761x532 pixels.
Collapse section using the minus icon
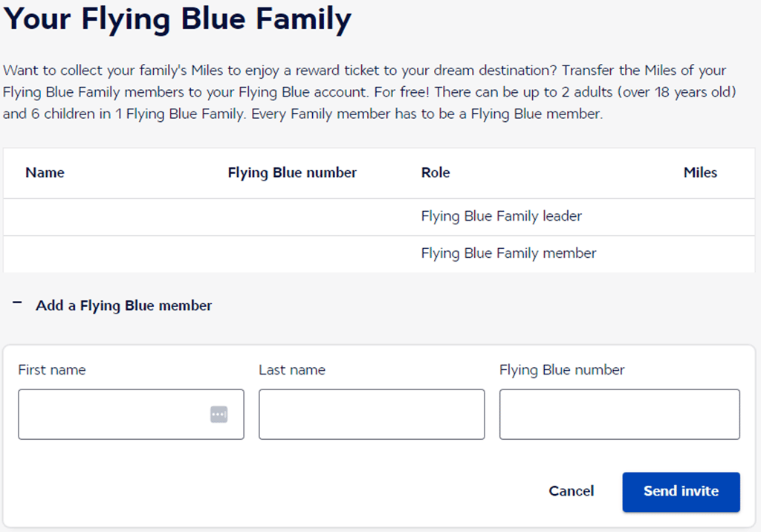pos(18,304)
